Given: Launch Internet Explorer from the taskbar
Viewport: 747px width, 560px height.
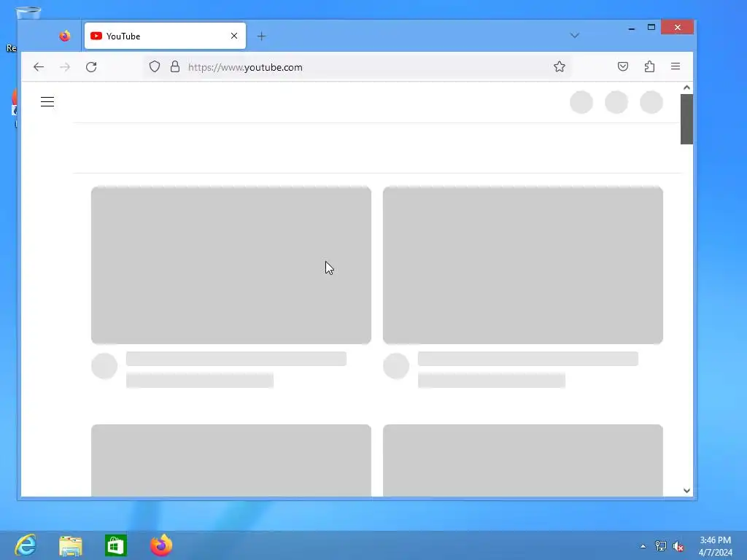Looking at the screenshot, I should [x=26, y=545].
